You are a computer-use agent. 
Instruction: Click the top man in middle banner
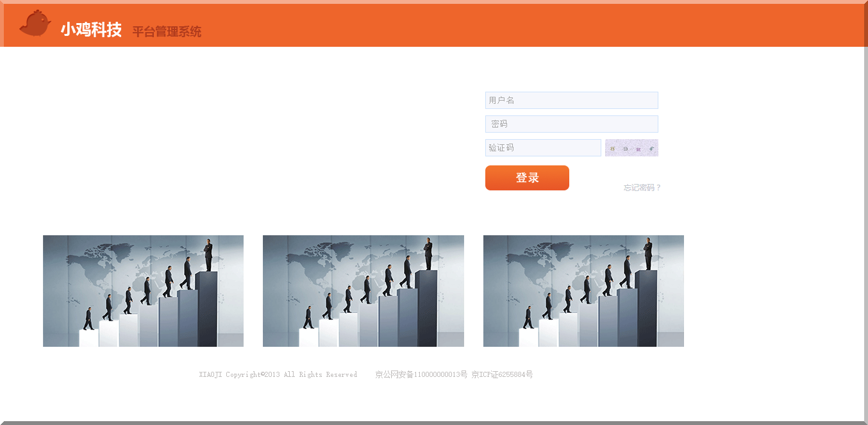tap(428, 254)
